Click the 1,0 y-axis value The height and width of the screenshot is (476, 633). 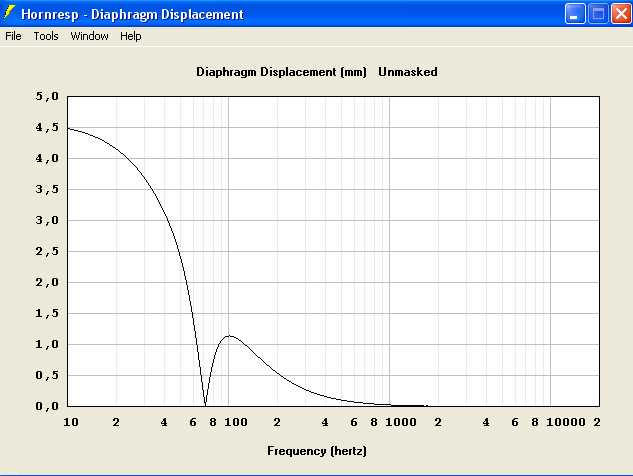tap(47, 344)
